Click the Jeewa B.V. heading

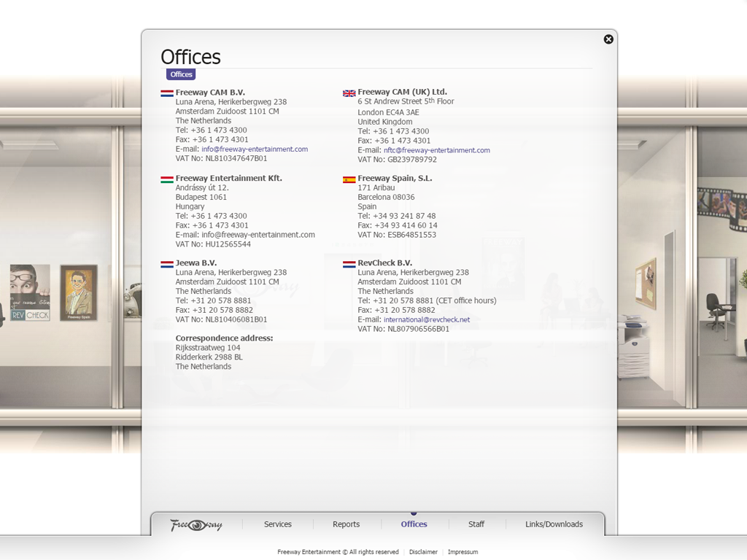[196, 262]
